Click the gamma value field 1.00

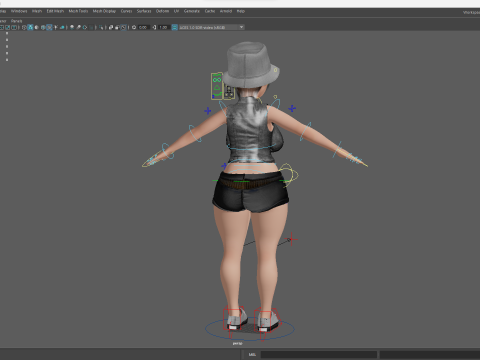click(x=163, y=27)
